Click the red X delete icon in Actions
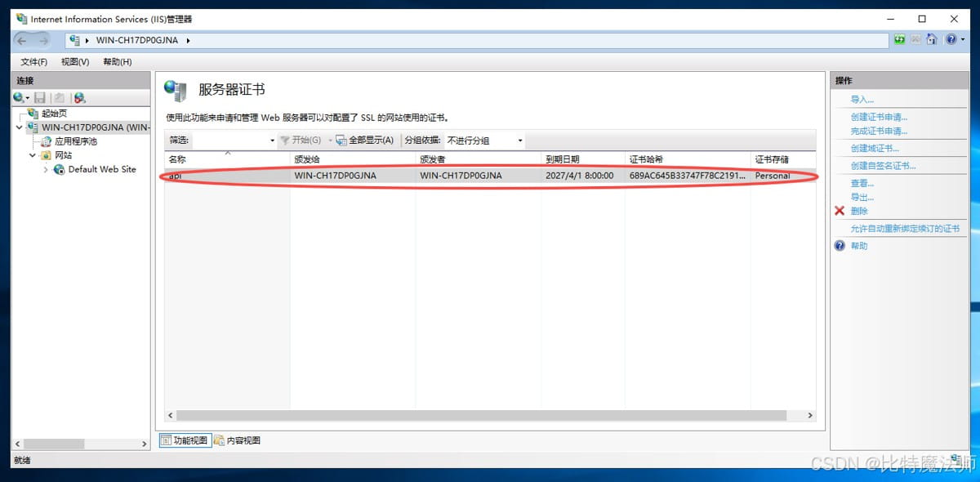This screenshot has width=980, height=482. point(840,211)
